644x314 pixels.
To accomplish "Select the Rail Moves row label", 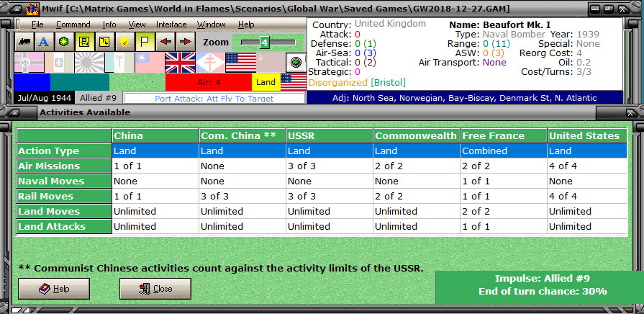I will [64, 197].
